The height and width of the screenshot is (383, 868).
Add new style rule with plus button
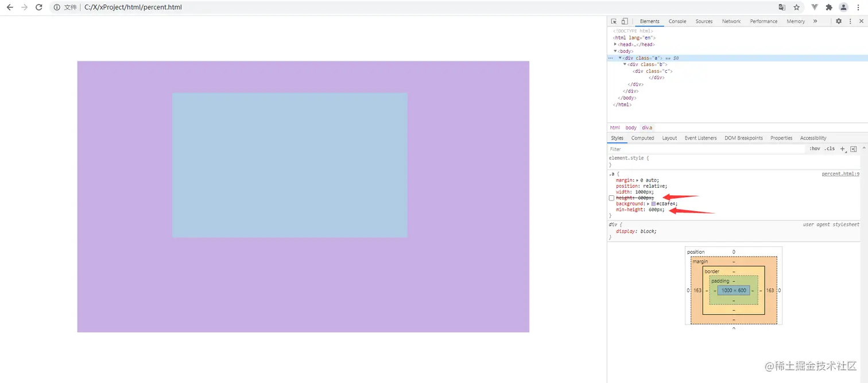842,149
